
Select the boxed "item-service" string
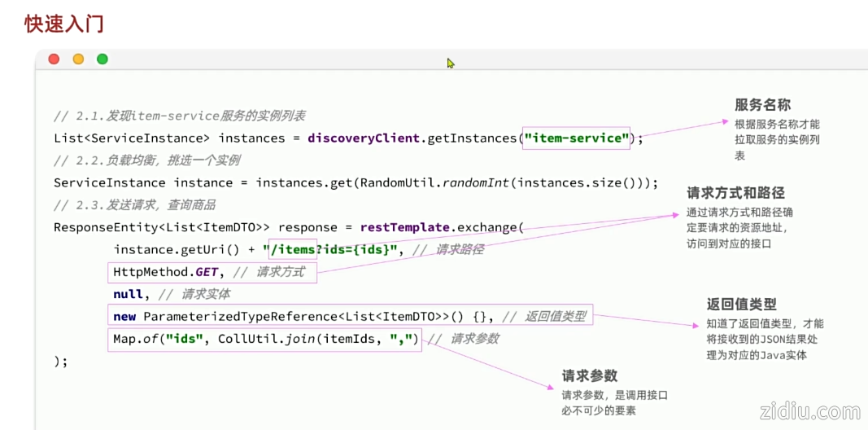(577, 138)
